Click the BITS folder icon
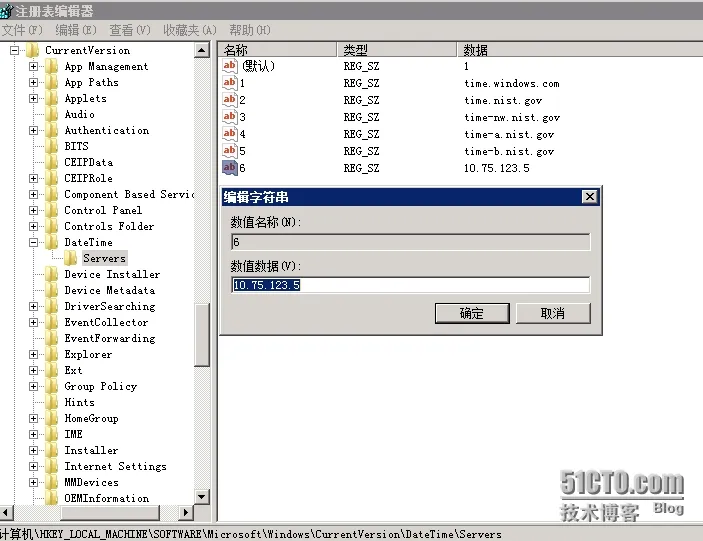Viewport: 703px width, 541px height. pos(52,146)
